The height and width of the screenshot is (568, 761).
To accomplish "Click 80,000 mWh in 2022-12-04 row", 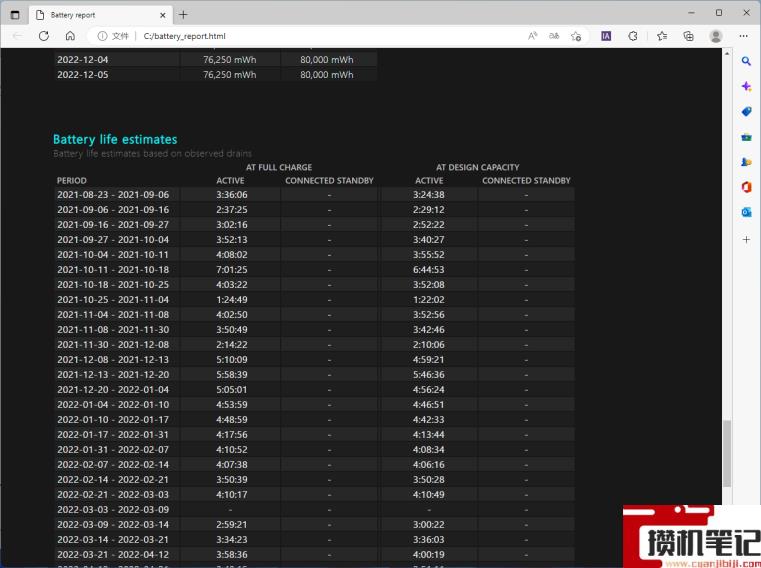I will [327, 60].
